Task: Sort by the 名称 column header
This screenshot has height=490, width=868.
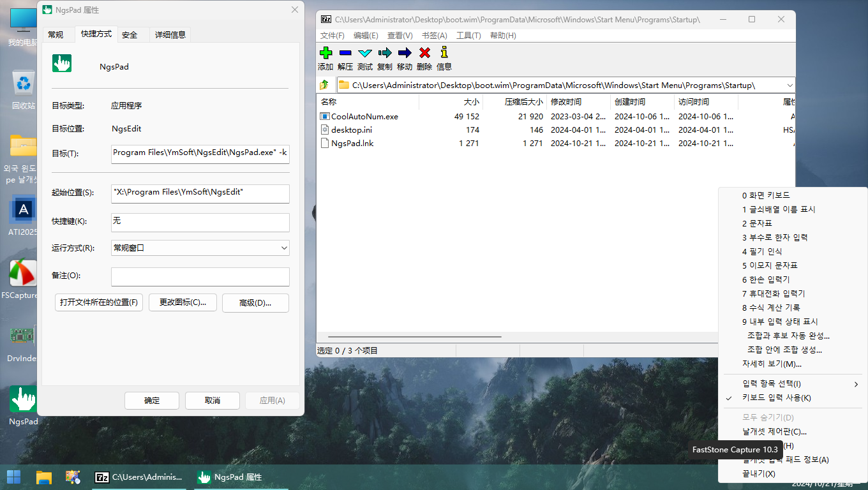Action: click(368, 102)
